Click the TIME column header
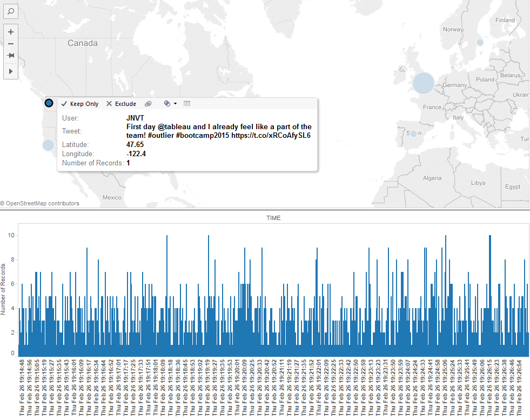 [x=273, y=218]
